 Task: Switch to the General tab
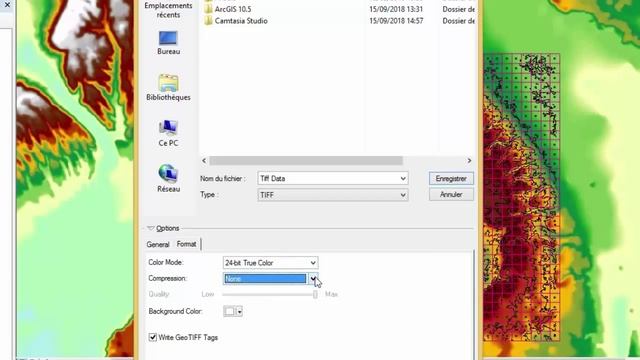tap(158, 244)
